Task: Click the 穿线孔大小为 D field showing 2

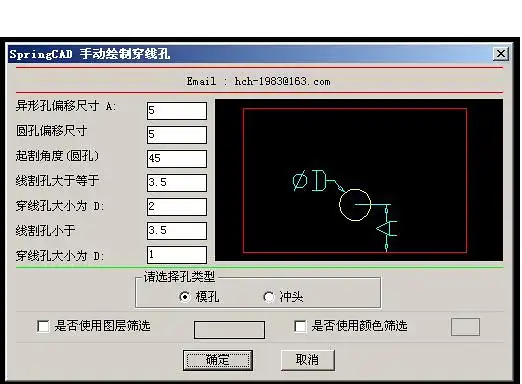Action: [177, 207]
